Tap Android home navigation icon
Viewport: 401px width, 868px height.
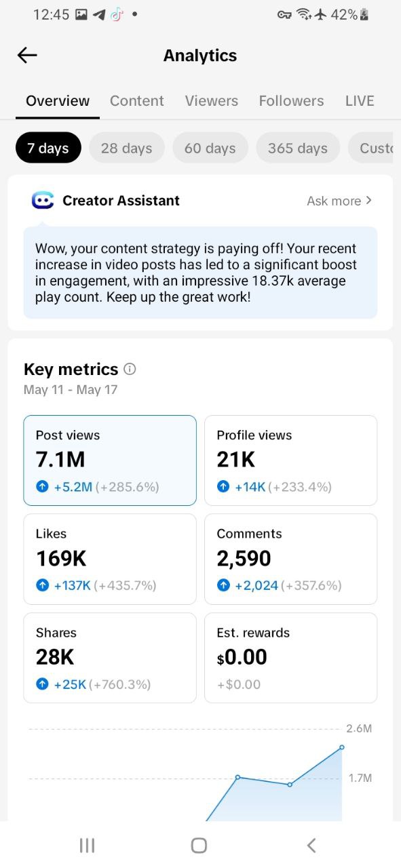[199, 845]
